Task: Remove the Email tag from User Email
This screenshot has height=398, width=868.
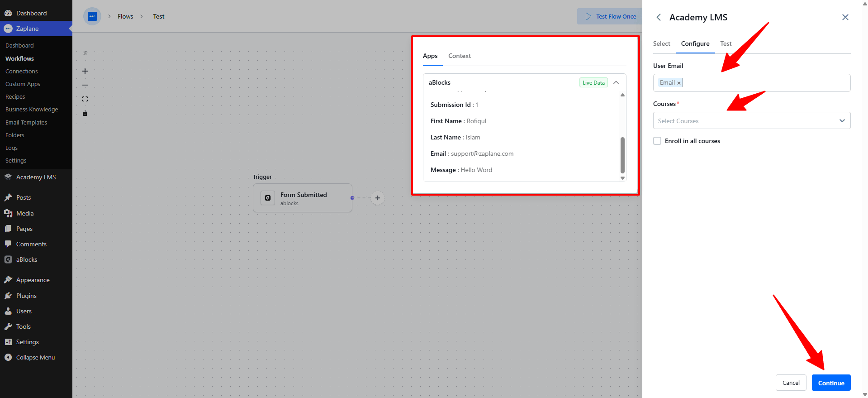Action: click(679, 83)
